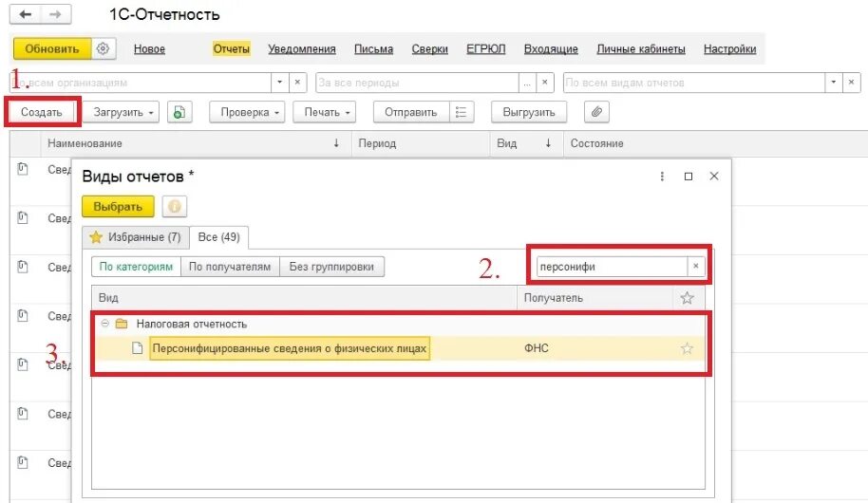Select Персонифицированные сведения о физических лицах
This screenshot has height=503, width=868.
(x=290, y=348)
